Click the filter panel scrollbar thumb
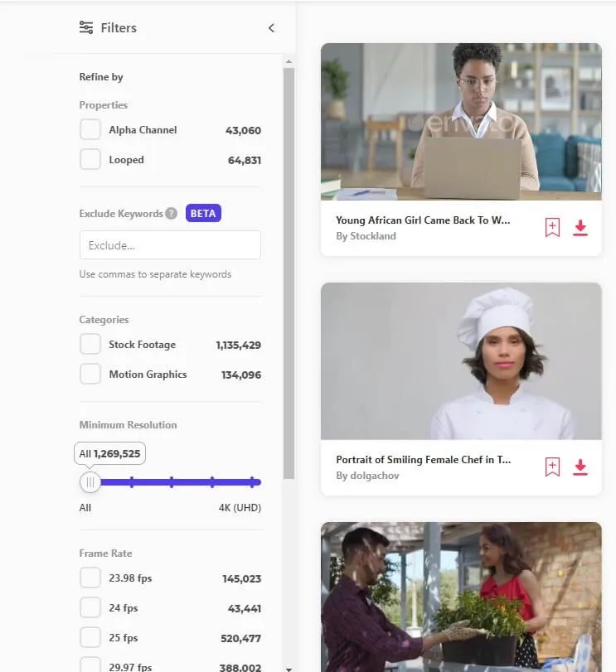Viewport: 616px width, 672px height. (289, 273)
